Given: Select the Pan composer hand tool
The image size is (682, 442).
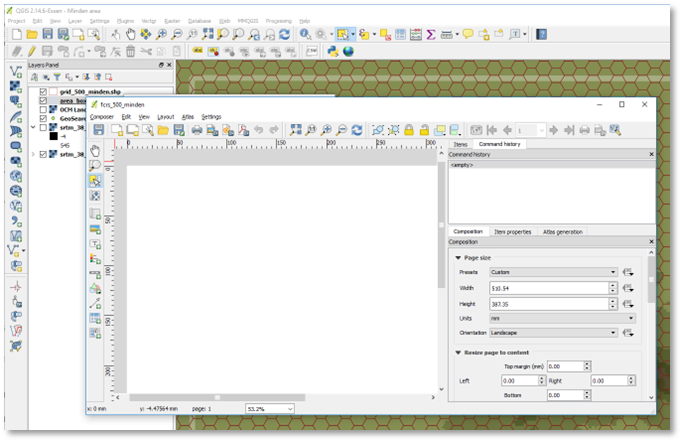Looking at the screenshot, I should click(95, 151).
